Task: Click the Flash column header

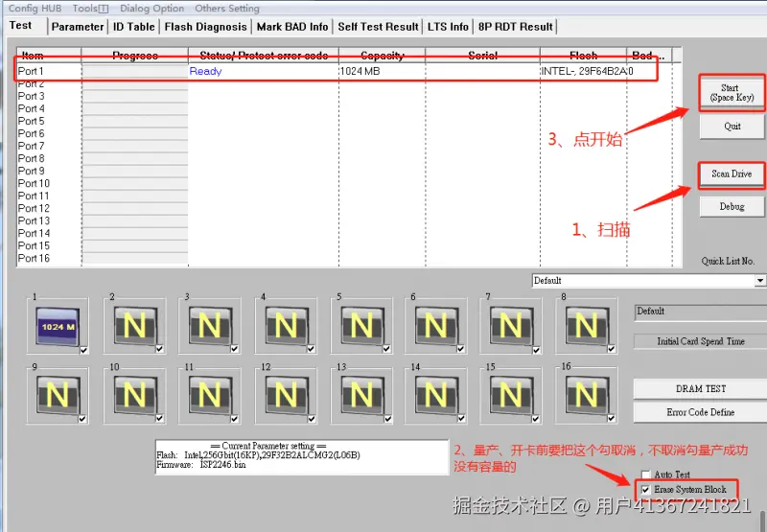Action: tap(583, 56)
